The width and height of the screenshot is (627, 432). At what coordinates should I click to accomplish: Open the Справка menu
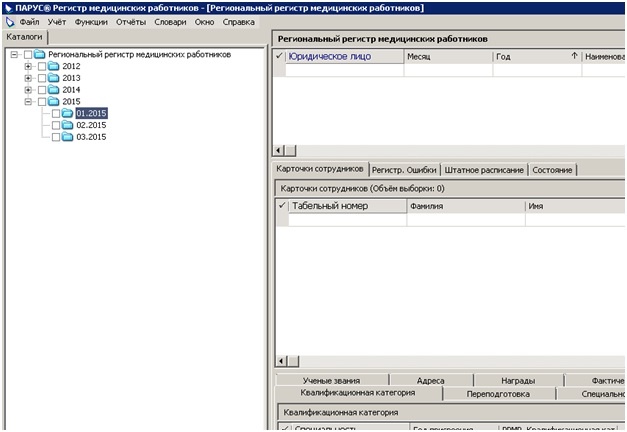(x=239, y=22)
